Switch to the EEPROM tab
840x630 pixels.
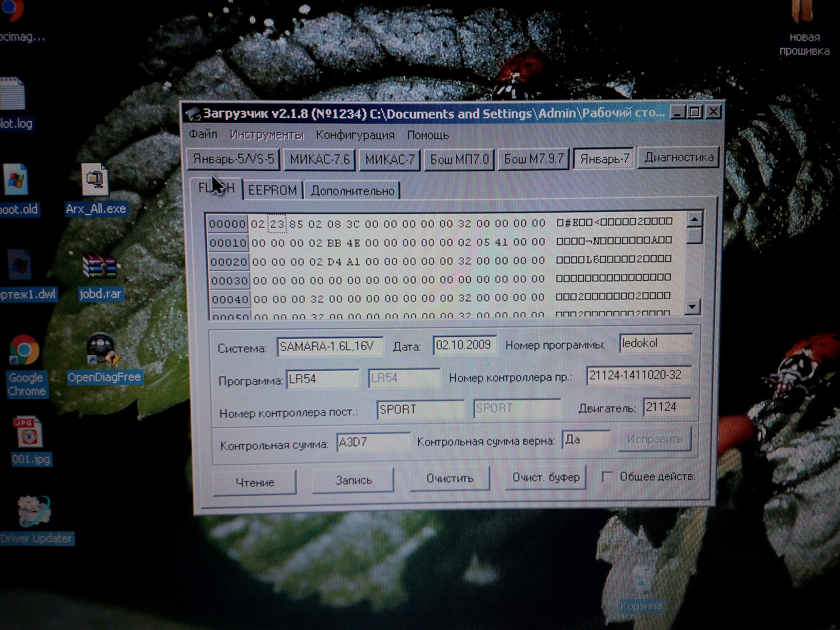272,191
